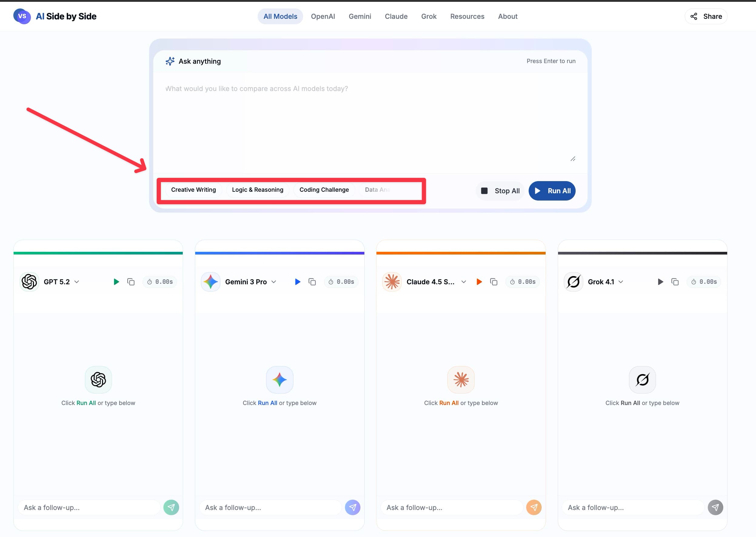The width and height of the screenshot is (756, 537).
Task: Run only the Claude model with orange play icon
Action: [x=479, y=282]
